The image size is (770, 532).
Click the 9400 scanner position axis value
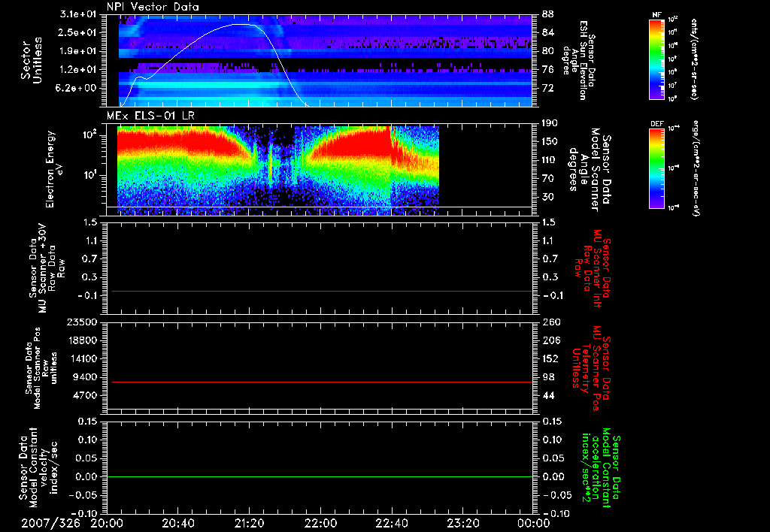85,377
